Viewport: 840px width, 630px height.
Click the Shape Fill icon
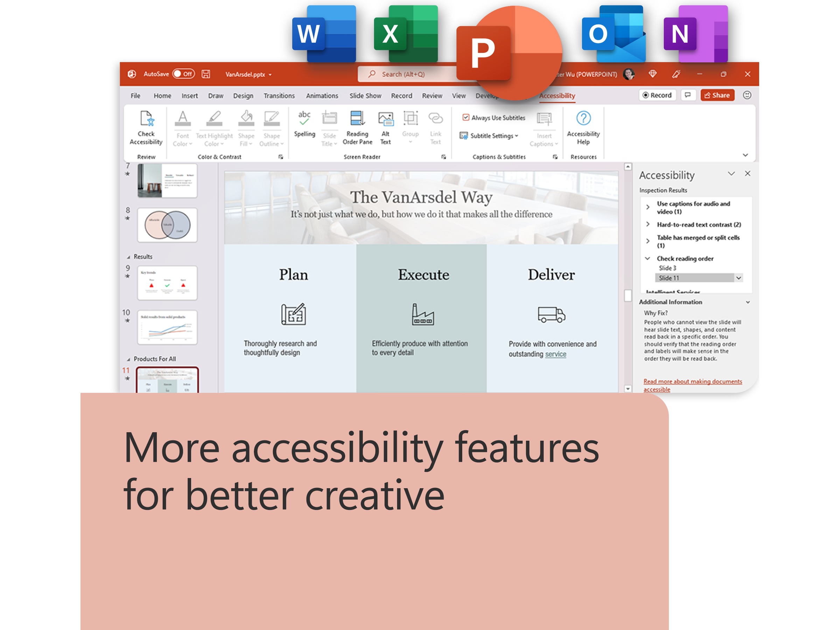click(246, 120)
